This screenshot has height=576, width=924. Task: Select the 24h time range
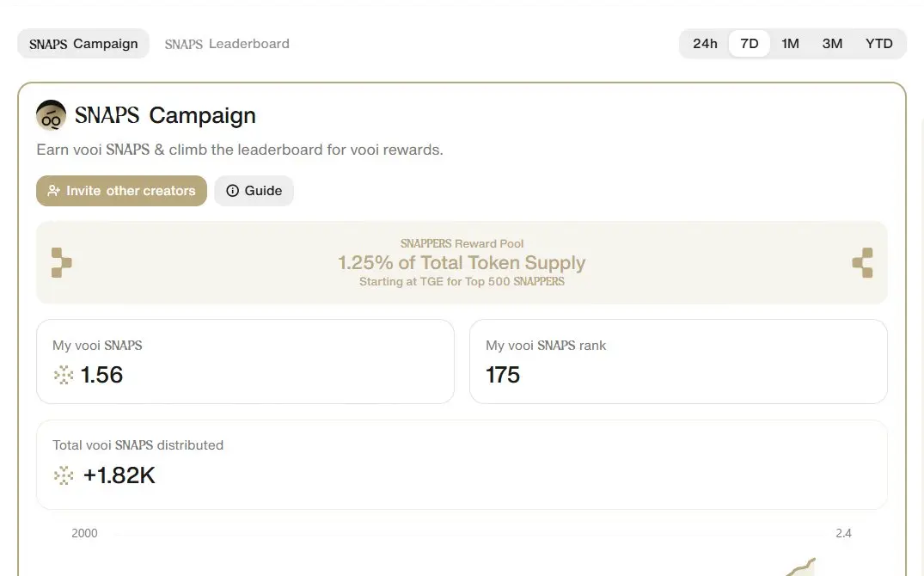(705, 44)
